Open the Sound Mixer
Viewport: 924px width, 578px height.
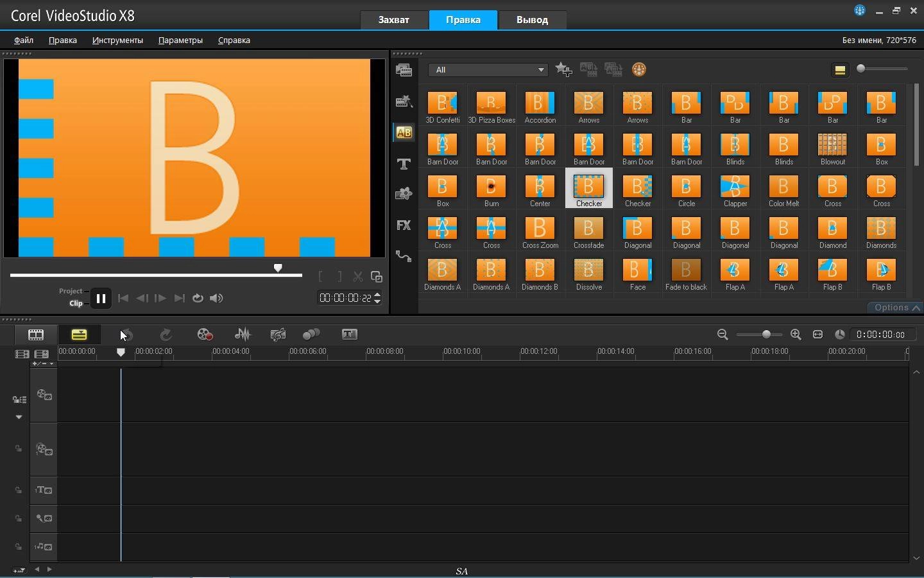click(x=243, y=335)
